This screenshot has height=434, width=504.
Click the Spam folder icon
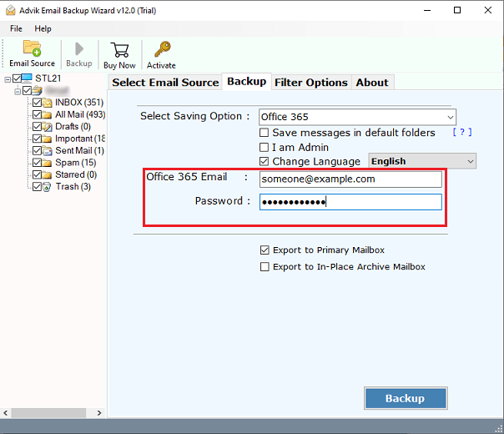[47, 163]
